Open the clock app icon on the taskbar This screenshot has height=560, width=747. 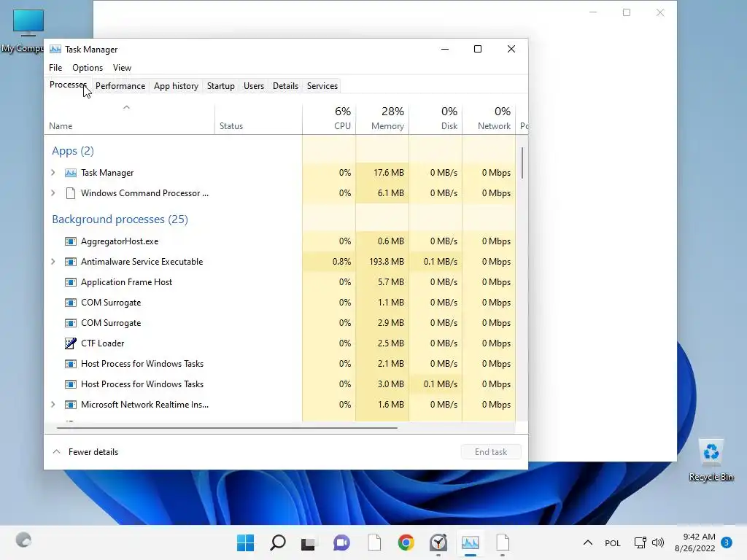[x=438, y=542]
